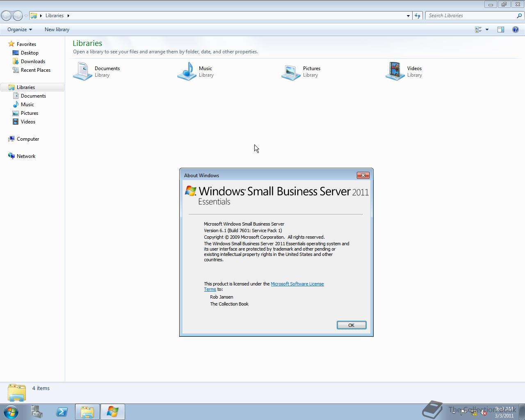Image resolution: width=525 pixels, height=420 pixels.
Task: Click Libraries breadcrumb in address bar
Action: (x=55, y=16)
